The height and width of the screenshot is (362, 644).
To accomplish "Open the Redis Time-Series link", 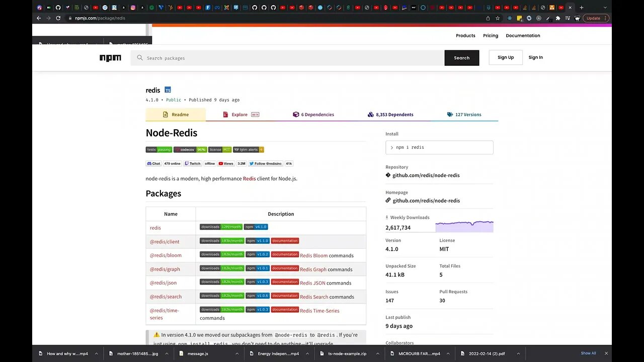I will click(x=319, y=311).
